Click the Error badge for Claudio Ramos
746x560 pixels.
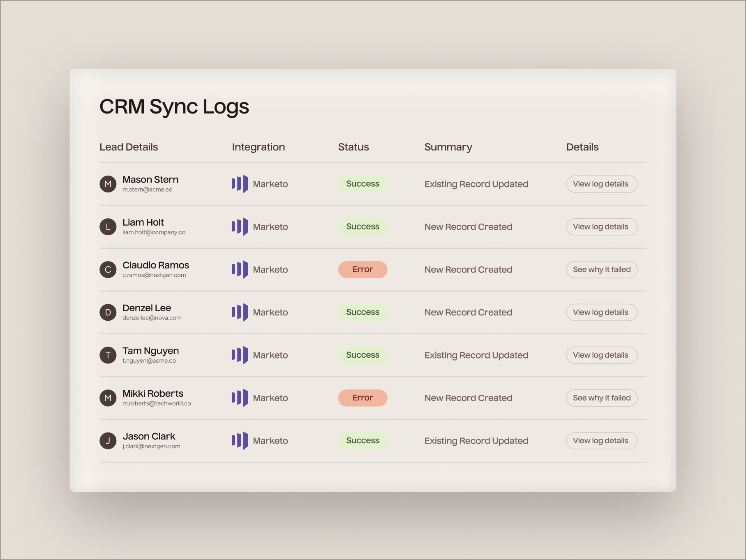point(363,269)
